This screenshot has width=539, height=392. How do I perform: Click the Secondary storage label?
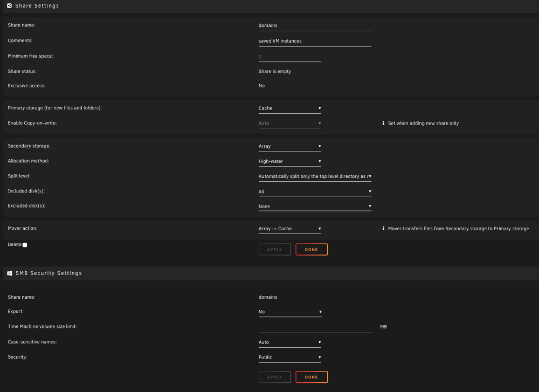pyautogui.click(x=29, y=146)
